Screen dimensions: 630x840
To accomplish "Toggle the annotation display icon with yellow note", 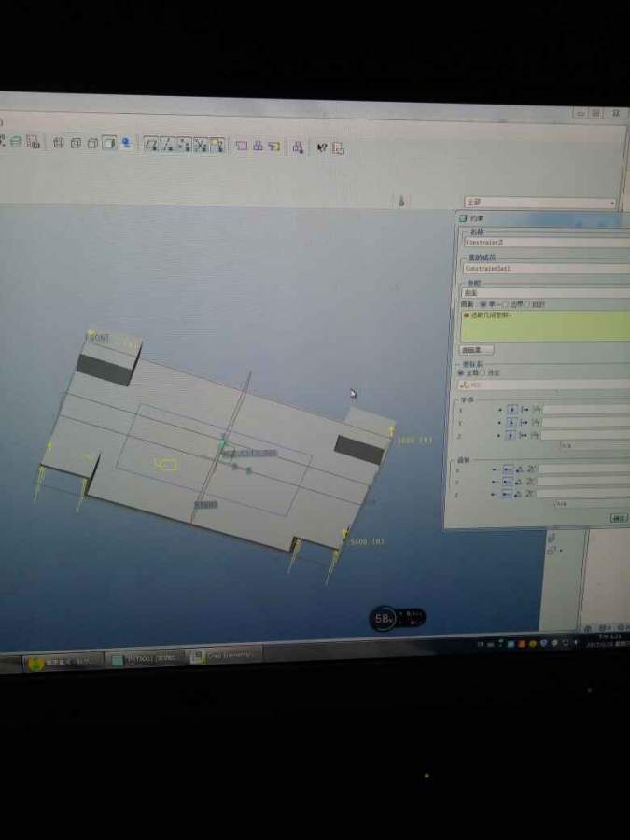I will pos(217,146).
